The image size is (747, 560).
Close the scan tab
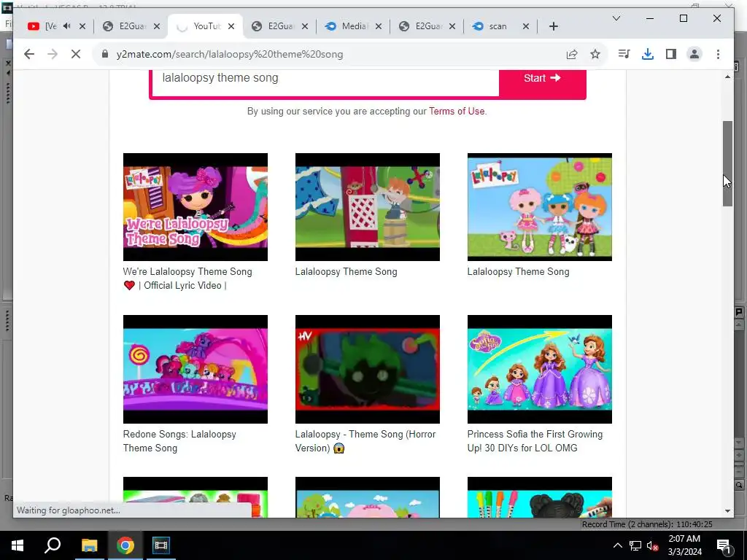(x=525, y=27)
